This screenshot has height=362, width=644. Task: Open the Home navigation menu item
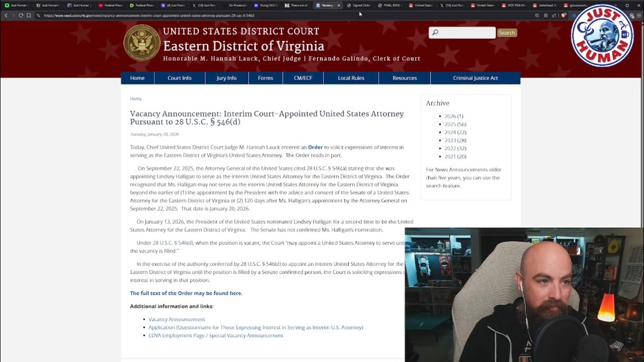click(137, 78)
